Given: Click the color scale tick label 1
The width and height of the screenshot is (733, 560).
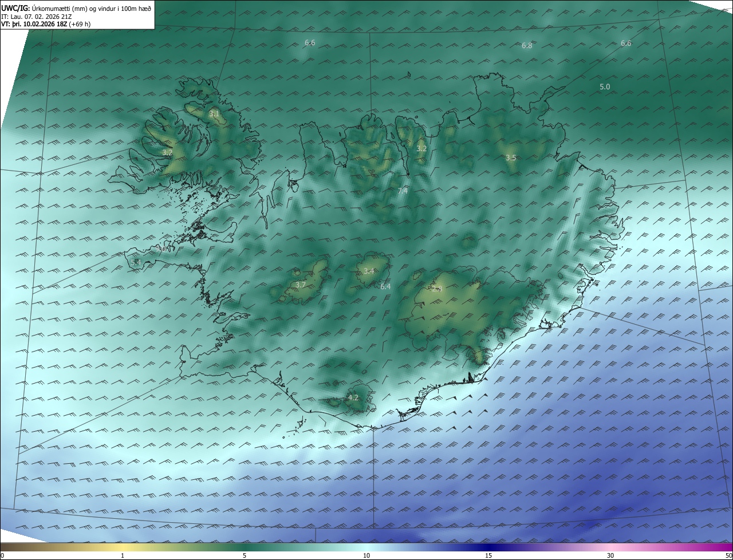Looking at the screenshot, I should [x=123, y=555].
